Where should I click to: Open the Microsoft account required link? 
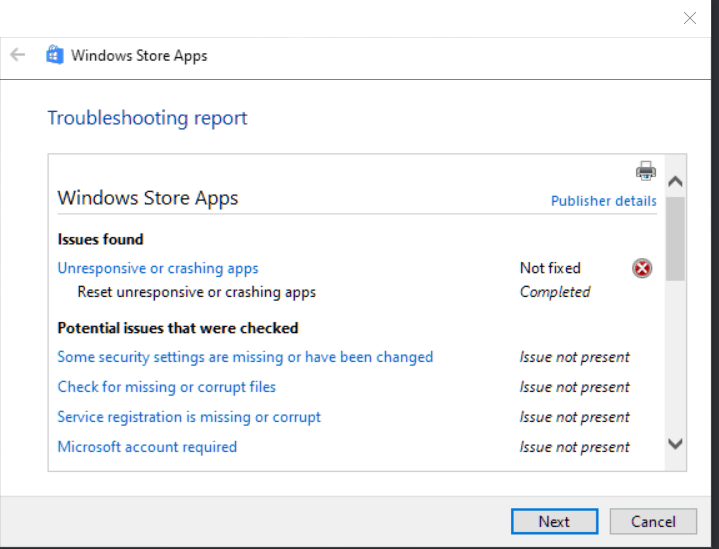[147, 447]
